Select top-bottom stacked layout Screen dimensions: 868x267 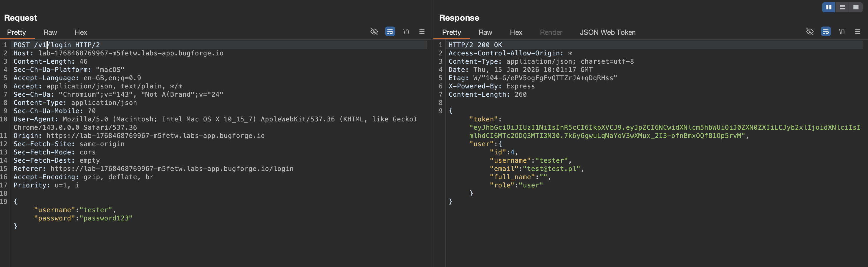click(x=842, y=7)
